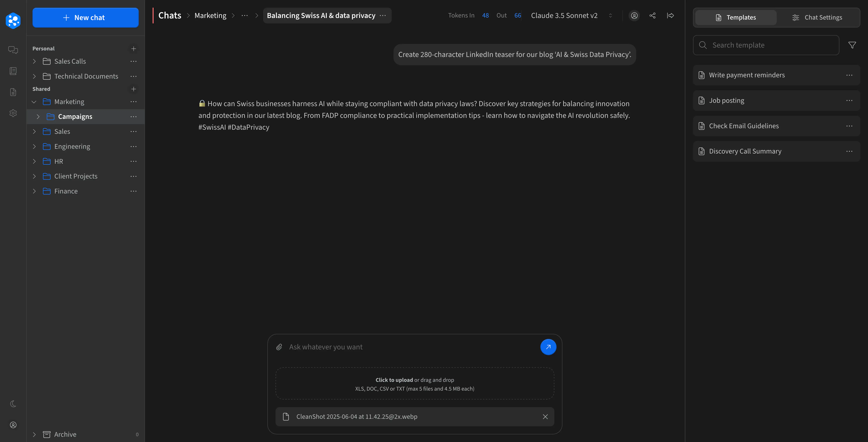The width and height of the screenshot is (868, 442).
Task: Open Job posting template
Action: (727, 100)
